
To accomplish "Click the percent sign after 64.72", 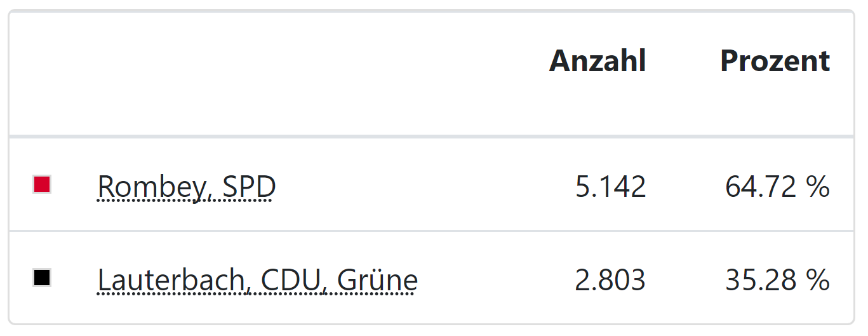I will [818, 187].
